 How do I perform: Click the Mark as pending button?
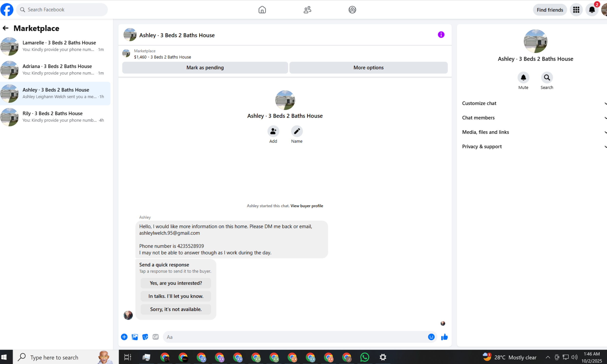[x=205, y=68]
